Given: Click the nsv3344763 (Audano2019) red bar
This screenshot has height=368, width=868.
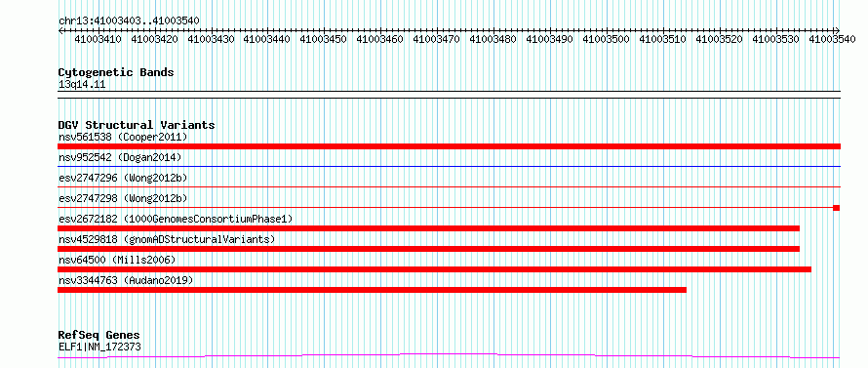Looking at the screenshot, I should (x=372, y=290).
